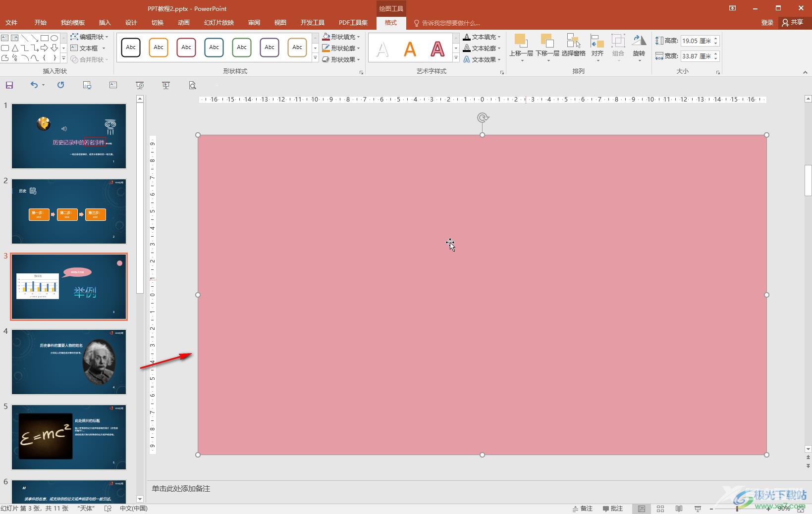The image size is (812, 514).
Task: Toggle Comments (批注) pane in status bar
Action: click(613, 509)
